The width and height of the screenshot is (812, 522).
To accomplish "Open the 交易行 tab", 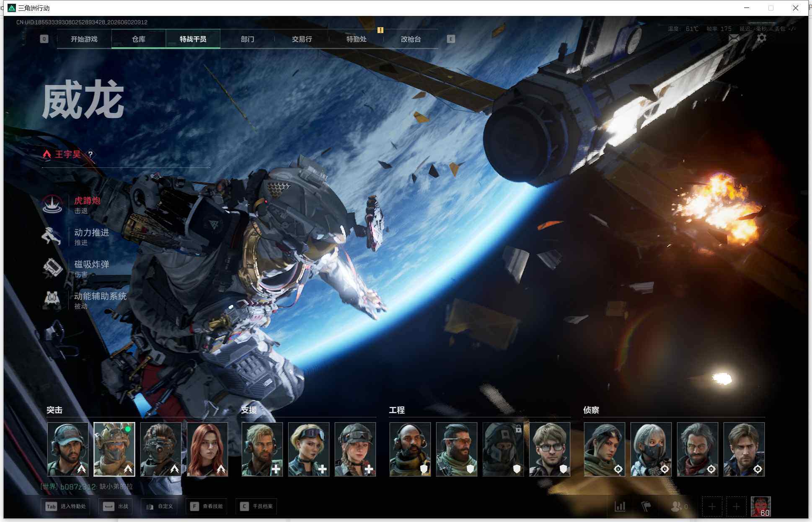I will click(x=302, y=39).
